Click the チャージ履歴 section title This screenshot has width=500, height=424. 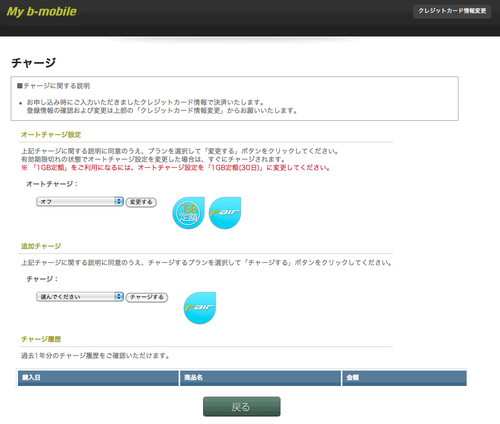(41, 339)
